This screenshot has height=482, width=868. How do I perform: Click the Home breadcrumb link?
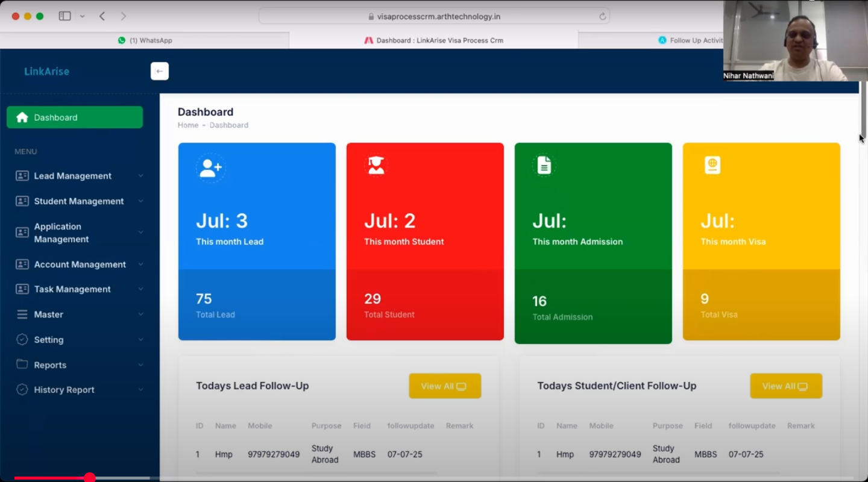coord(187,125)
